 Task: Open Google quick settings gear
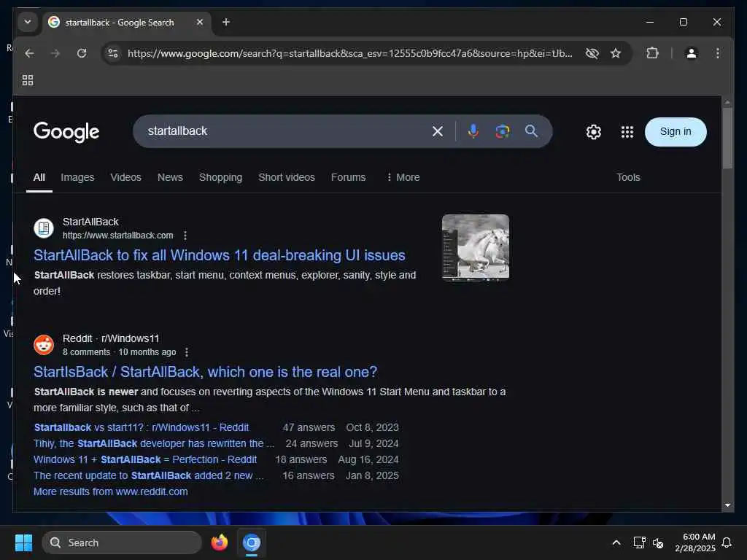tap(593, 132)
